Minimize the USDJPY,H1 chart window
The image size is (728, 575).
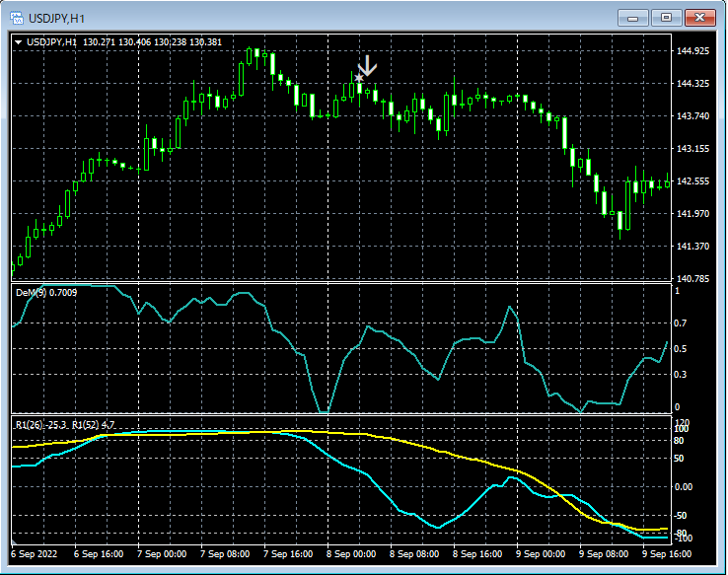[632, 18]
